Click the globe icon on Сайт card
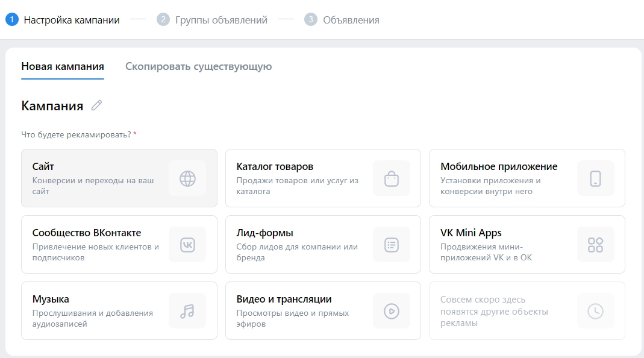 pos(187,178)
